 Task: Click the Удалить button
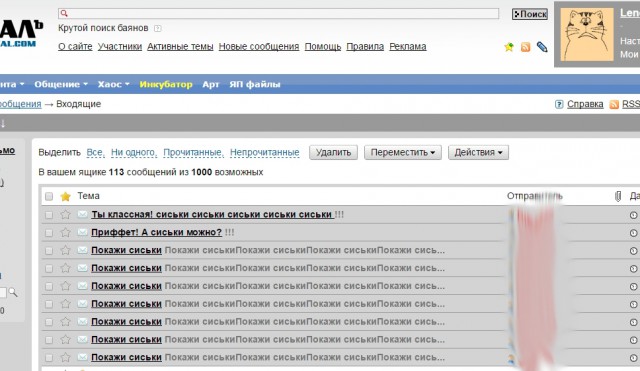333,152
